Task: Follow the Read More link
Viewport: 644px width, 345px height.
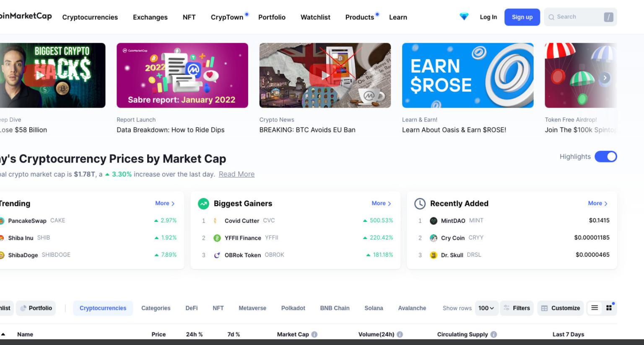Action: [x=236, y=174]
